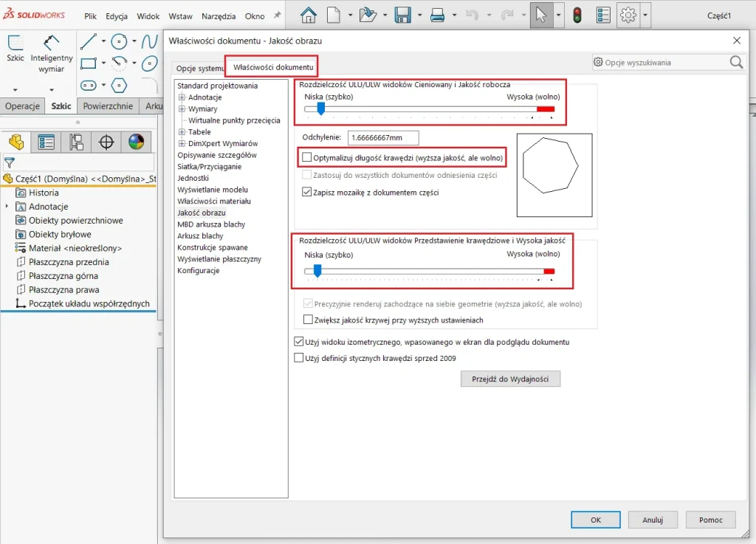756x544 pixels.
Task: Click the filter funnel icon
Action: (x=9, y=162)
